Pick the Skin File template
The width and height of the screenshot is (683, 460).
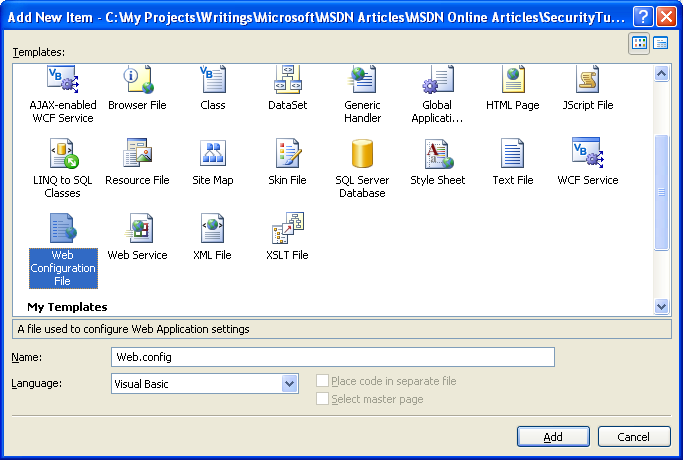tap(287, 162)
